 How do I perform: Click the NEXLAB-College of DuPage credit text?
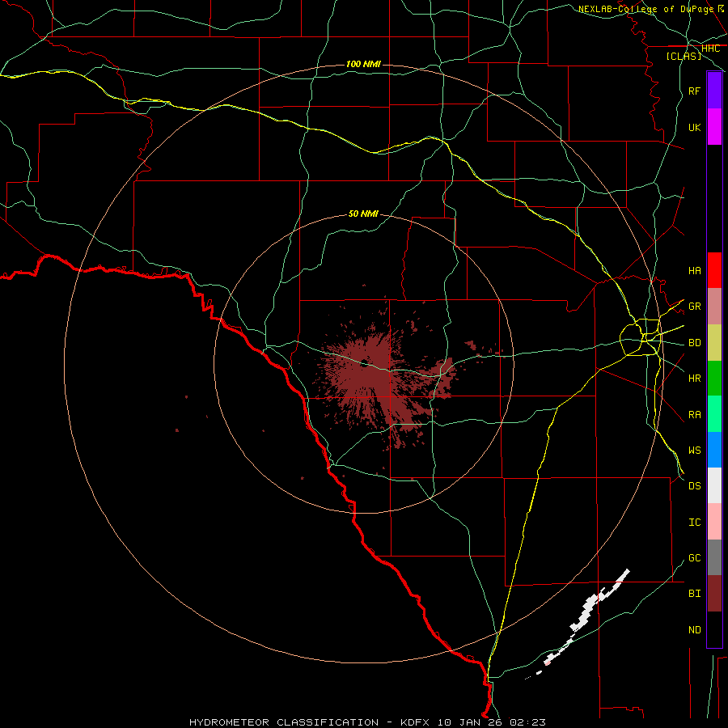point(645,8)
